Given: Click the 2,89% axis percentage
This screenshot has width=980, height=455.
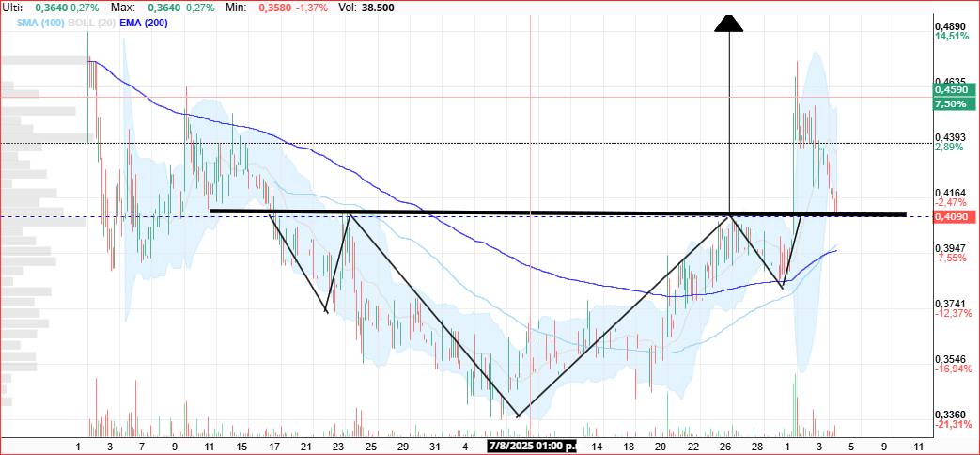Looking at the screenshot, I should (949, 147).
